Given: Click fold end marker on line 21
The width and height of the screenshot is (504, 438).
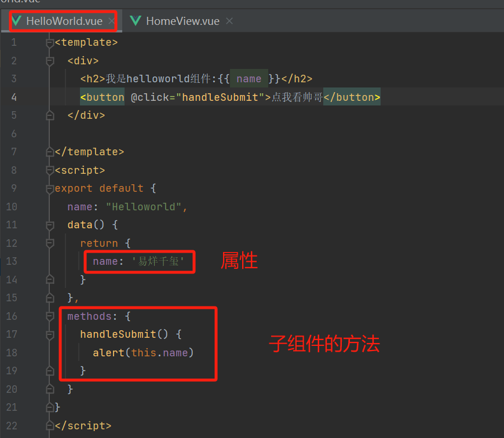Looking at the screenshot, I should pos(50,407).
